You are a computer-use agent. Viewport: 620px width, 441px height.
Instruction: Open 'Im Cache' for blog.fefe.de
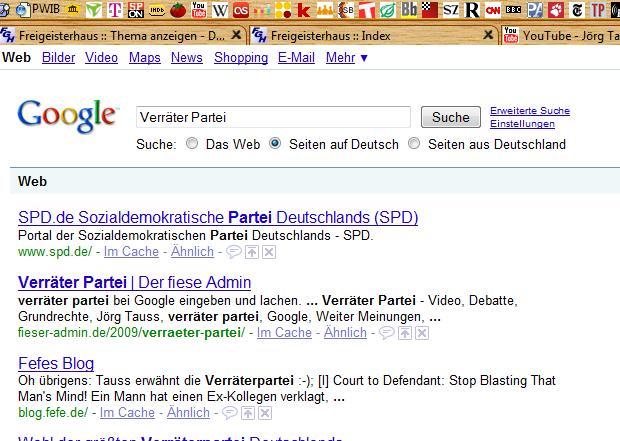point(127,413)
